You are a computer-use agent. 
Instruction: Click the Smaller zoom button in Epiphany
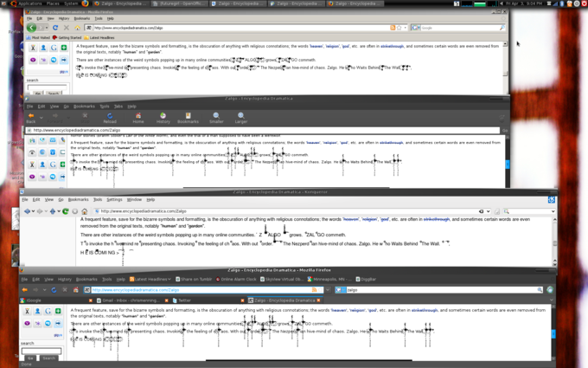(216, 118)
